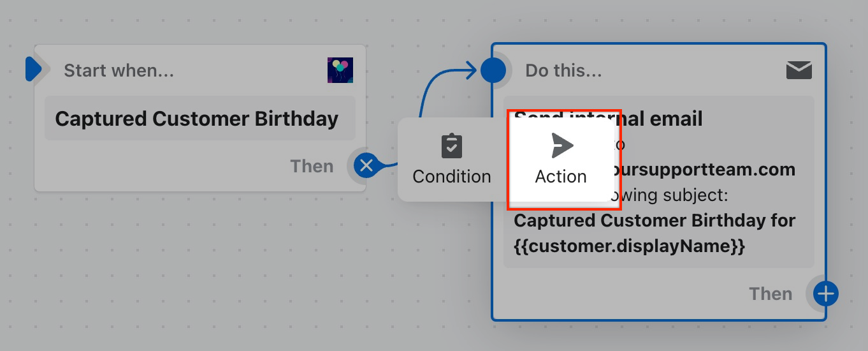The image size is (868, 351).
Task: Click the blue start arrow marker on the trigger
Action: pyautogui.click(x=33, y=69)
